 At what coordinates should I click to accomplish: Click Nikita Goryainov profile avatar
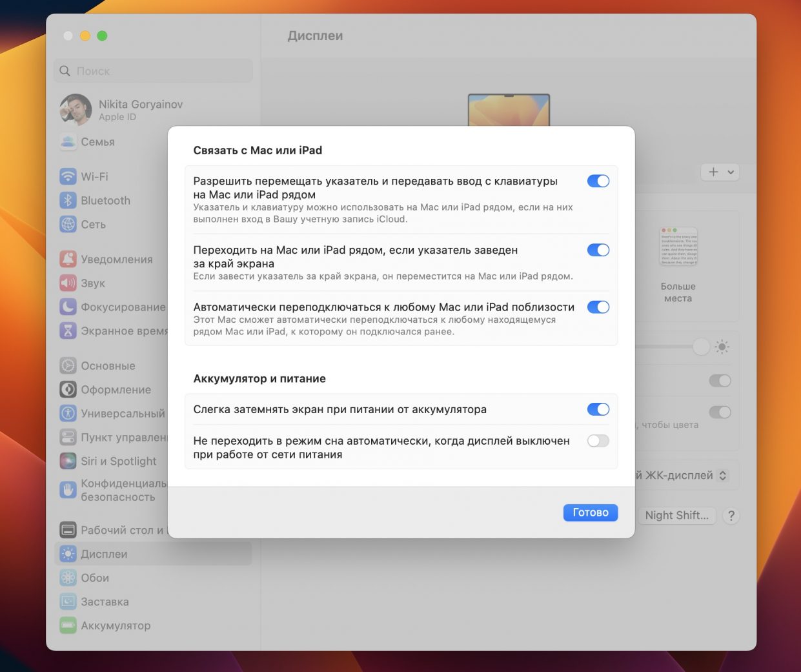tap(76, 110)
